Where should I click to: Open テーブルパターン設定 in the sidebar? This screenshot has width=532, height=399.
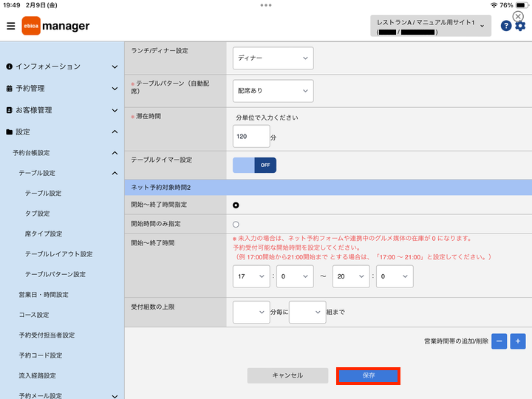[x=55, y=274]
